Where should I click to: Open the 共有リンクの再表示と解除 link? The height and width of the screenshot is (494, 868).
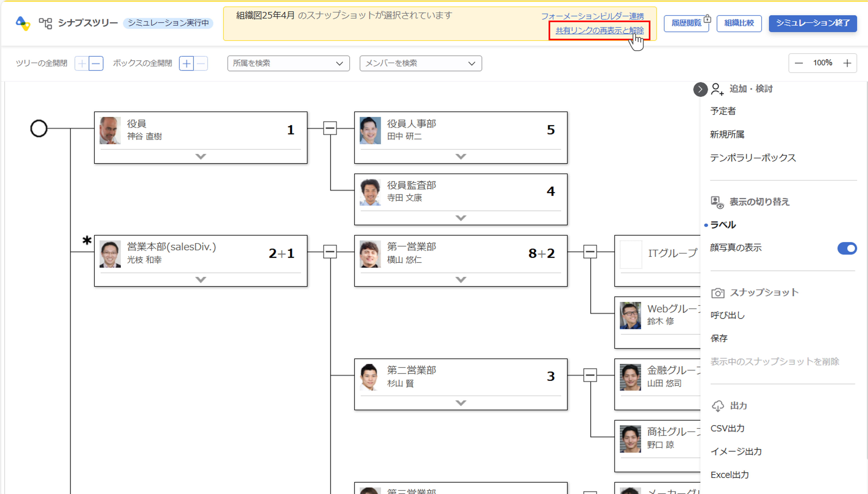tap(599, 31)
